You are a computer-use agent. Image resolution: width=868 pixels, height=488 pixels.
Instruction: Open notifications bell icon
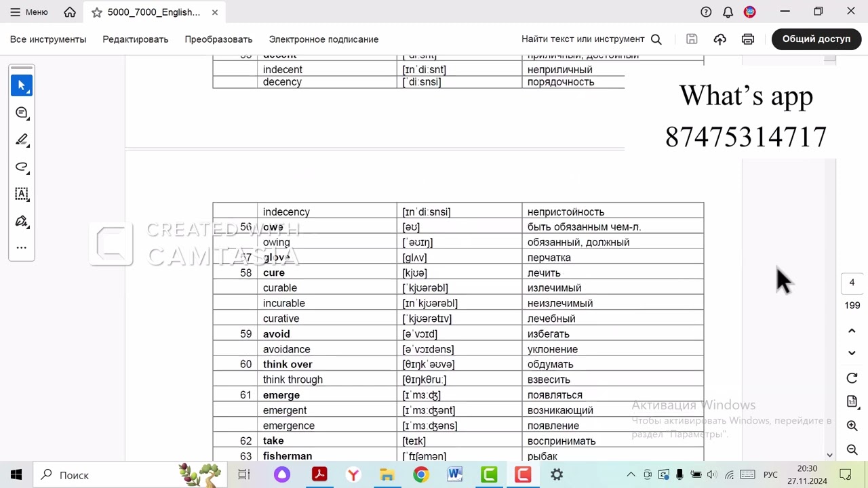click(x=728, y=12)
